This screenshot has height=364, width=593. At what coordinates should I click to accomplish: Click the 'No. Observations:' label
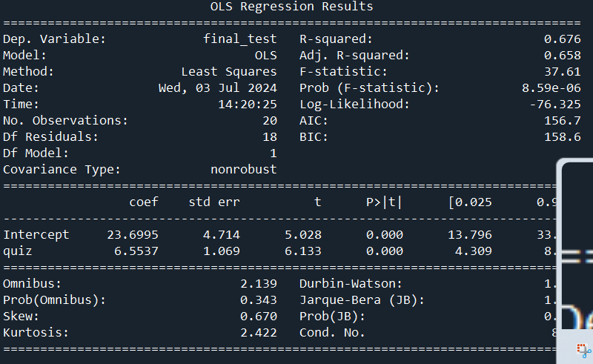coord(65,120)
